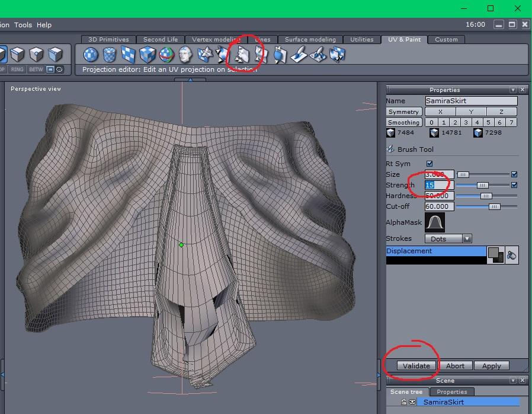Collapse the Properties panel arrow
532x414 pixels.
tap(513, 90)
